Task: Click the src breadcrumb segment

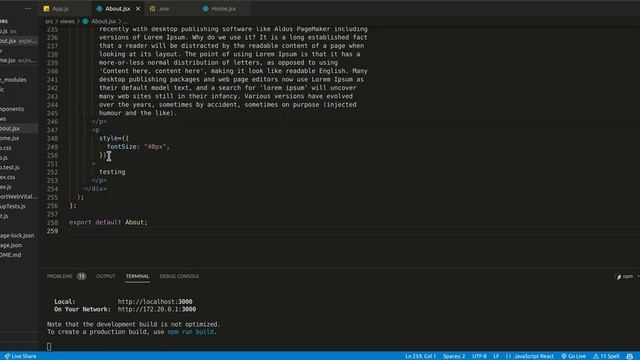Action: (x=49, y=21)
